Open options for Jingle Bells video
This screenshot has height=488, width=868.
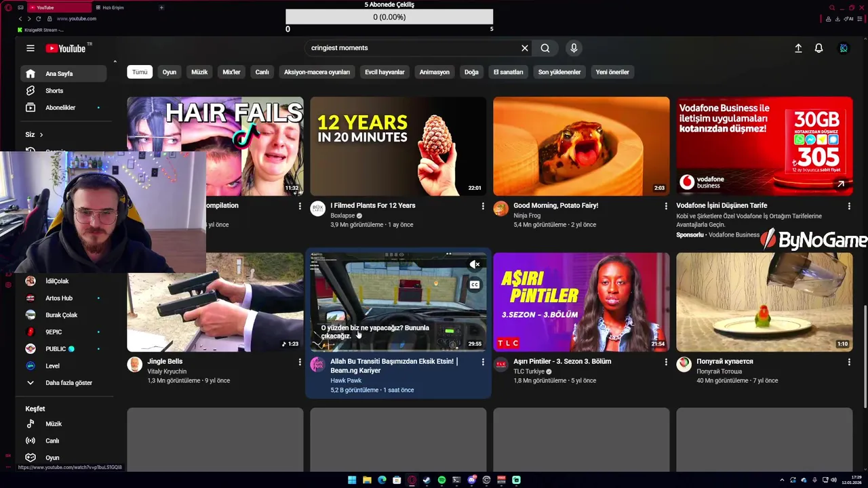(x=300, y=362)
